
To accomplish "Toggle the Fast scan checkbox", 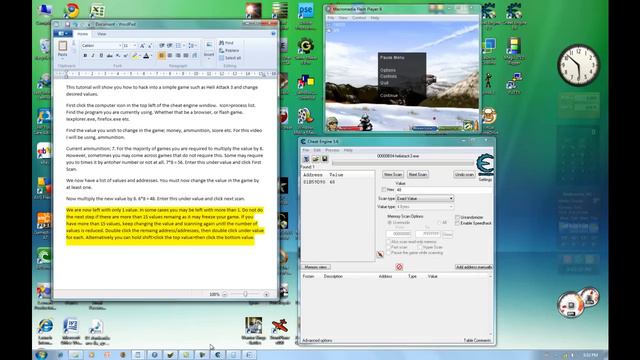I will pyautogui.click(x=389, y=247).
